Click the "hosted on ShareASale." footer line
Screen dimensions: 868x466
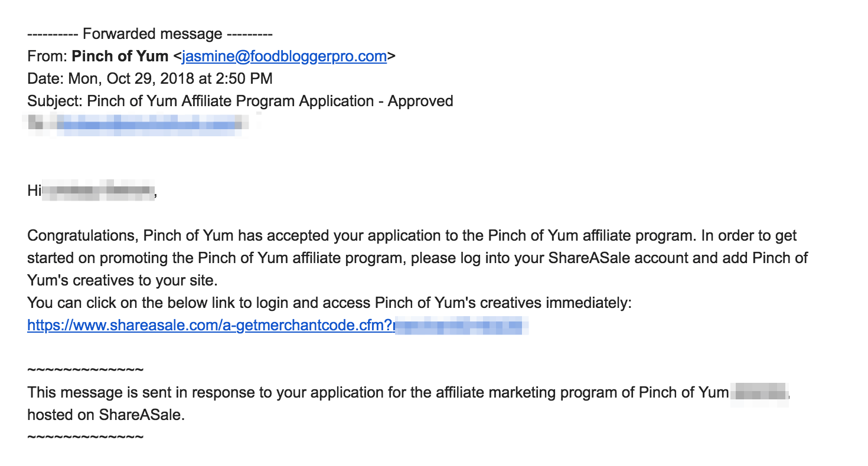click(106, 415)
